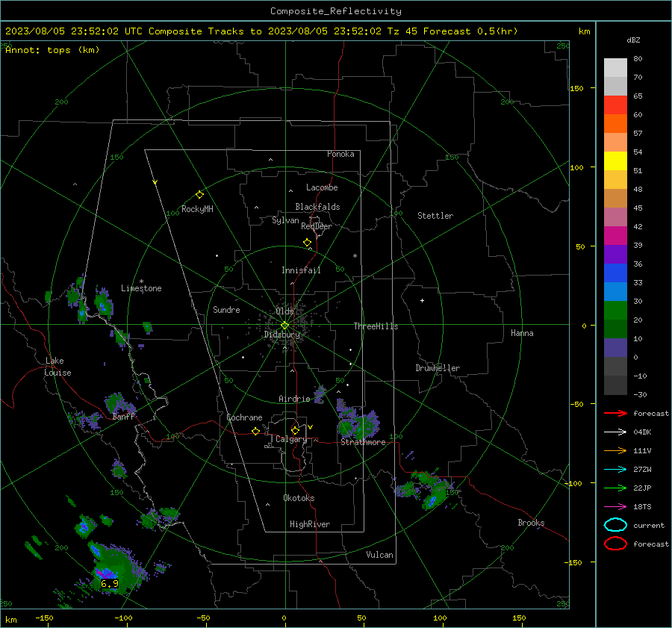Click the dBZ legend heading

[x=633, y=40]
